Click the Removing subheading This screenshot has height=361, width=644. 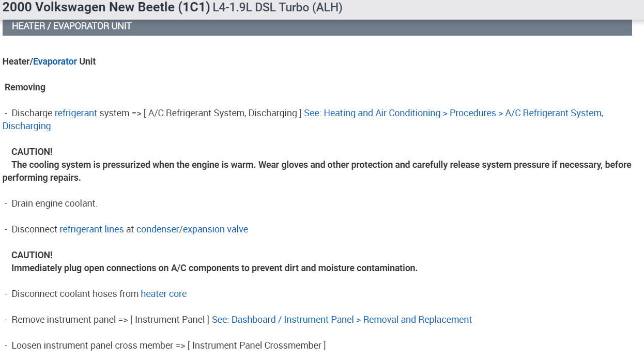[25, 87]
